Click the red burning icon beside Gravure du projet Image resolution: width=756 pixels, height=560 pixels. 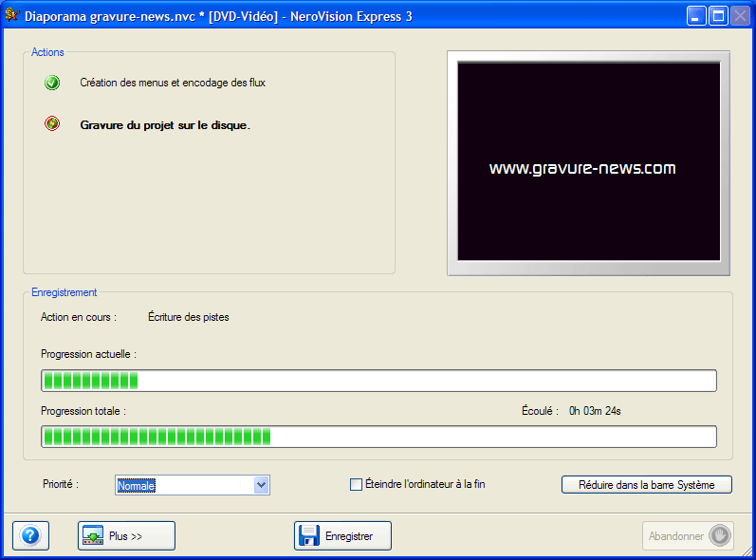coord(52,124)
